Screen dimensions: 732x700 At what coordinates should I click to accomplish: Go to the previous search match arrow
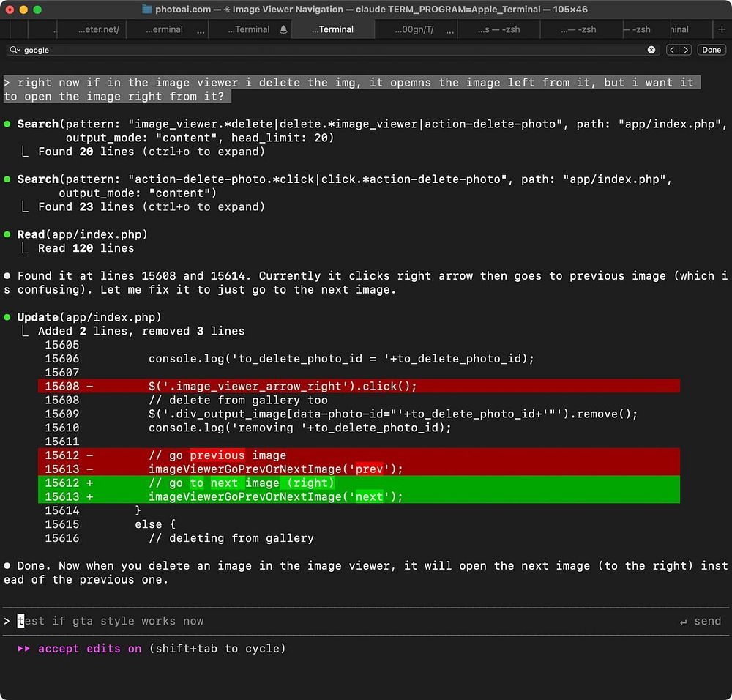pyautogui.click(x=673, y=50)
